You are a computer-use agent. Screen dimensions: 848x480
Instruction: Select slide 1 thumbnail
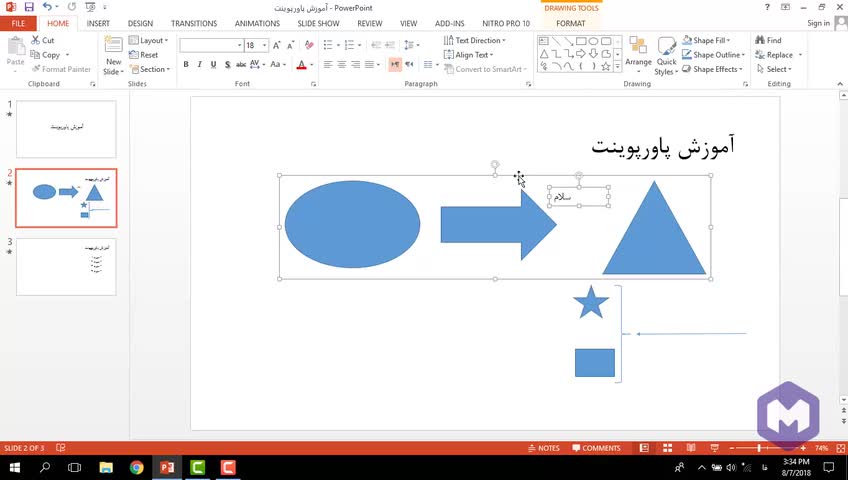click(x=66, y=129)
